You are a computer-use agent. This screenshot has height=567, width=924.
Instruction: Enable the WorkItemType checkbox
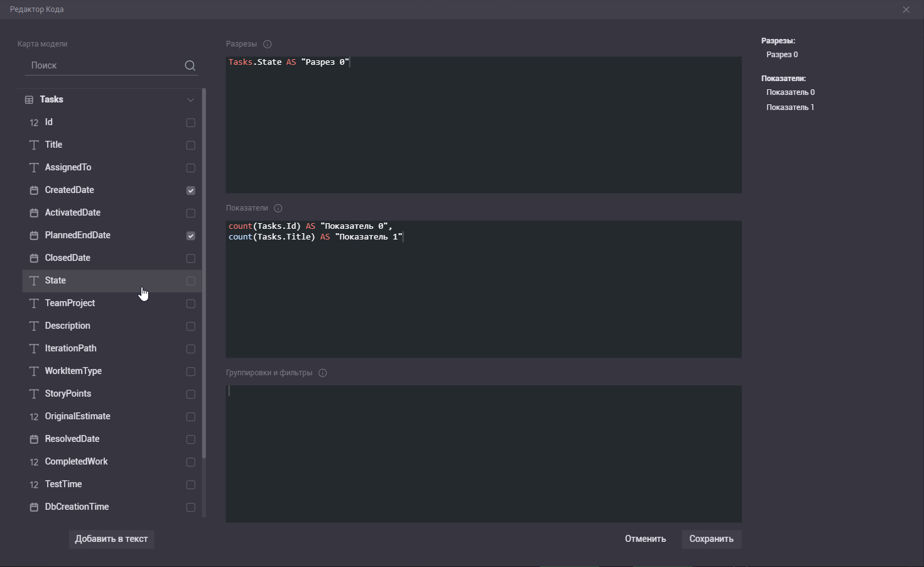pyautogui.click(x=190, y=372)
